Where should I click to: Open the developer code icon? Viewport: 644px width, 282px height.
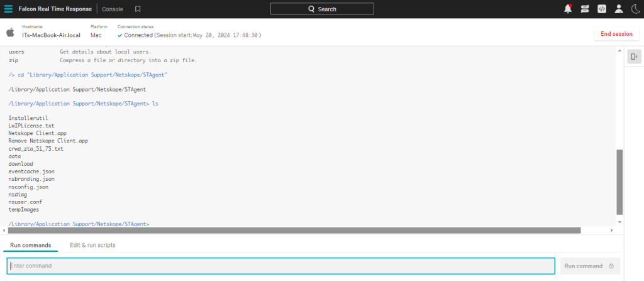[602, 9]
